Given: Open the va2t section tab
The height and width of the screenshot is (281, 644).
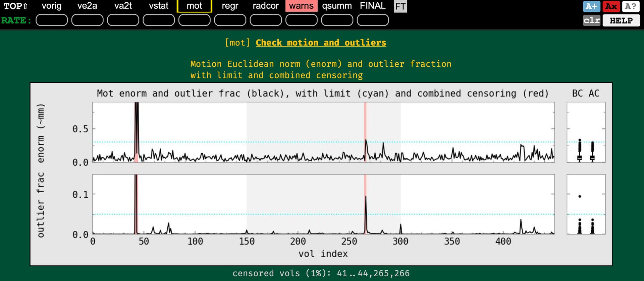Looking at the screenshot, I should tap(123, 6).
